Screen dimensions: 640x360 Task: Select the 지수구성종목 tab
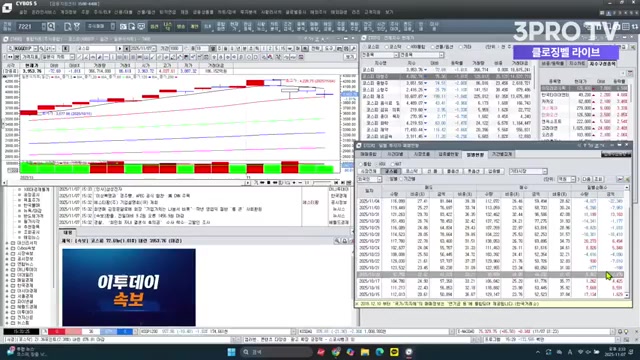603,64
